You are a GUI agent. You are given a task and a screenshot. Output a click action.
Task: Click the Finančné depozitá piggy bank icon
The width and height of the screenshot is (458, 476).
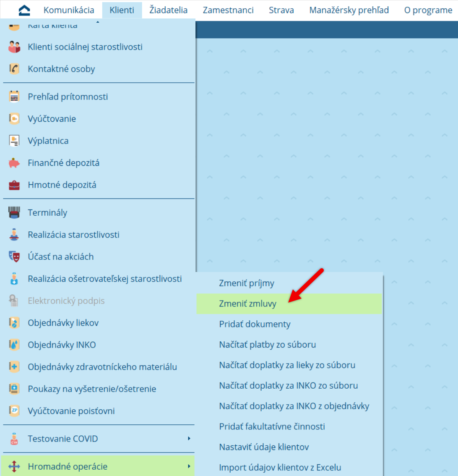pyautogui.click(x=14, y=163)
